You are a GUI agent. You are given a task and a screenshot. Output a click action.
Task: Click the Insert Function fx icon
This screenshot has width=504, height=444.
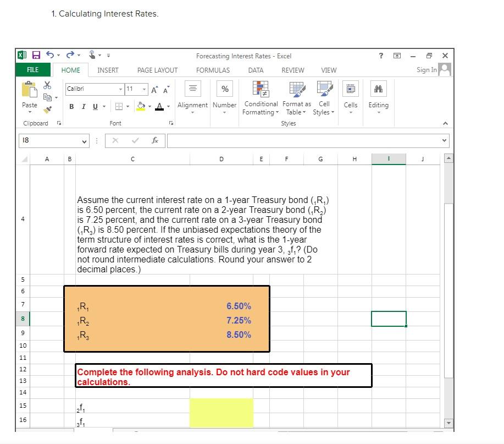[x=155, y=140]
